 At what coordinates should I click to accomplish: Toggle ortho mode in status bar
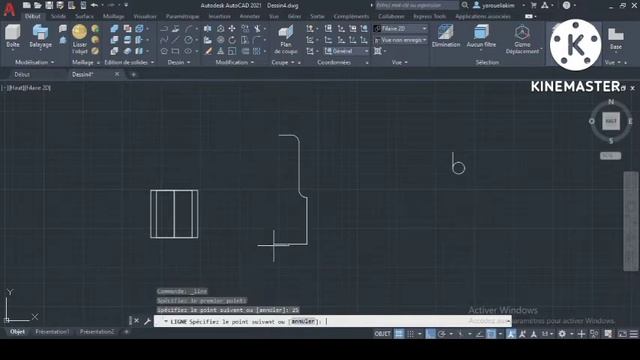(430, 334)
